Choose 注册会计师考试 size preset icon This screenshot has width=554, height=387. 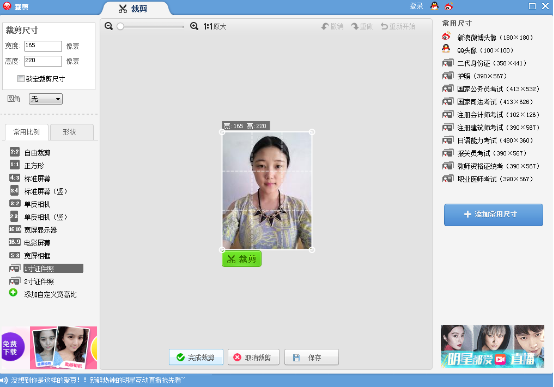tap(447, 115)
